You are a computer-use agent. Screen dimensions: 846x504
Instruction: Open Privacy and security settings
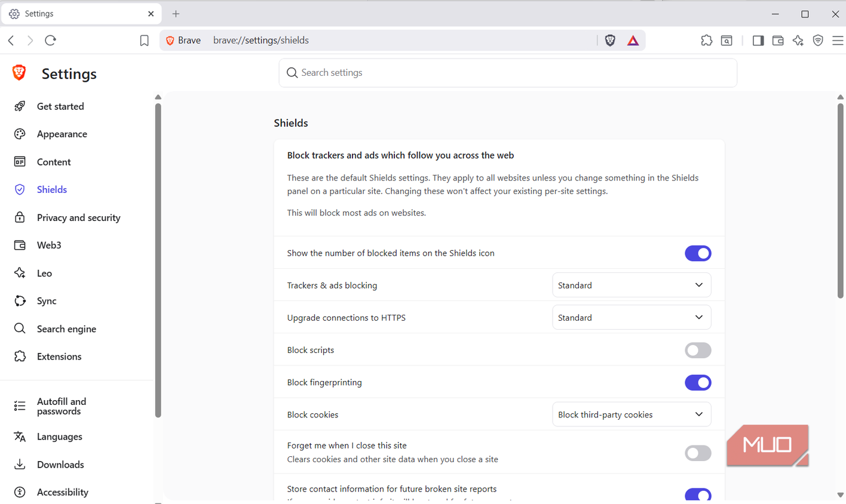pos(78,217)
